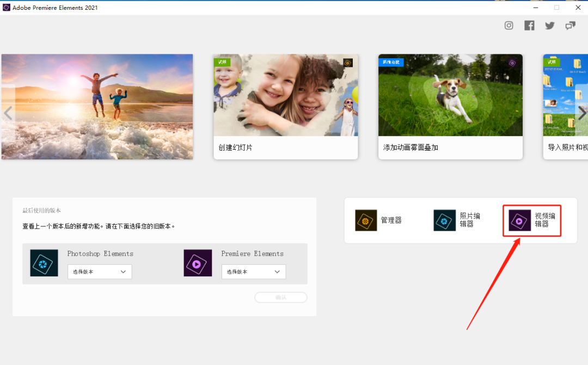Close the Premiere Elements window
Image resolution: width=588 pixels, height=365 pixels.
click(578, 8)
